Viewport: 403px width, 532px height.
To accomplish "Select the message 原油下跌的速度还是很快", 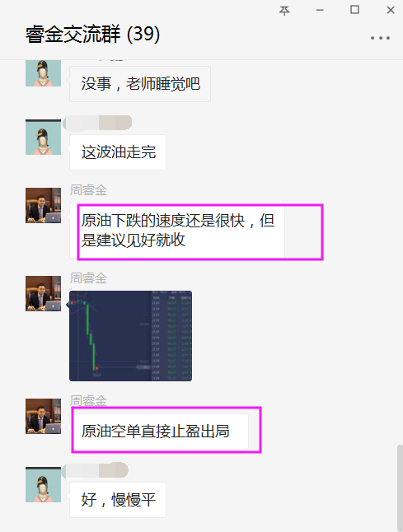I will [177, 231].
